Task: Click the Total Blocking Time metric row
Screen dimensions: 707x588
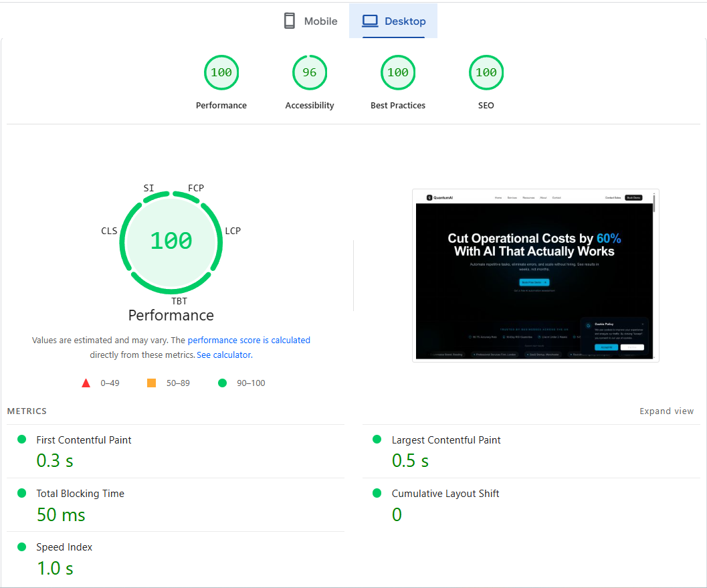Action: coord(80,493)
